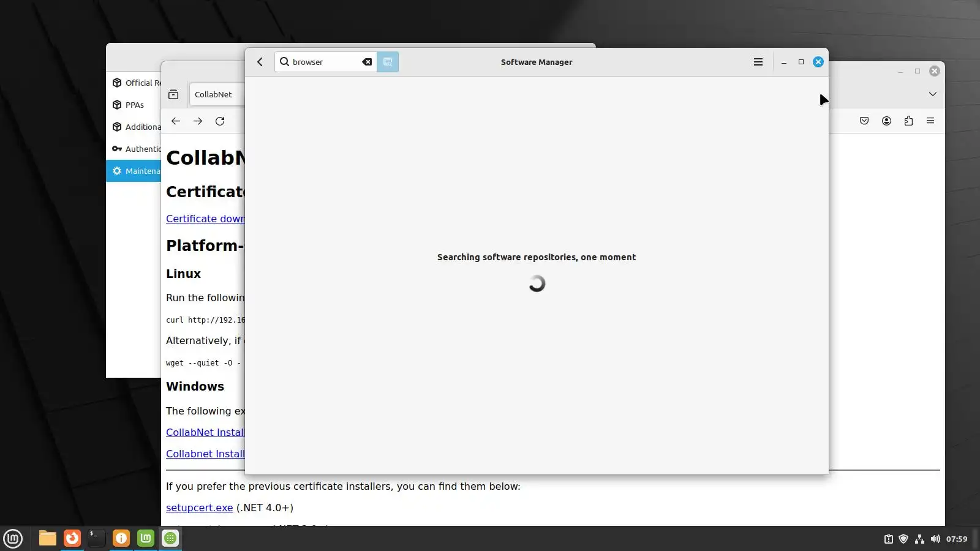The height and width of the screenshot is (551, 980).
Task: Open Update Manager shield tray icon
Action: pos(903,539)
